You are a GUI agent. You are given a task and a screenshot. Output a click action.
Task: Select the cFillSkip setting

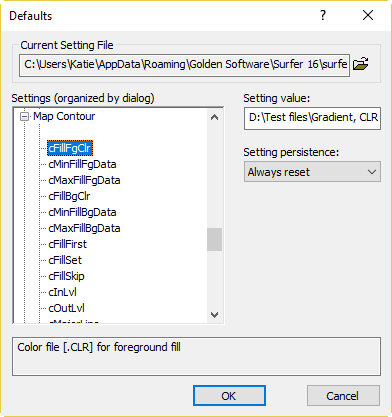click(66, 276)
